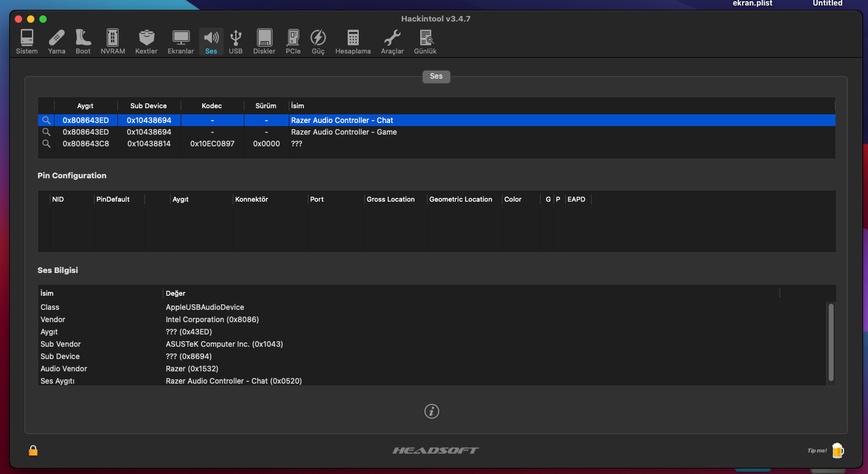Open the Yama (patch) section
The height and width of the screenshot is (474, 868).
[57, 41]
